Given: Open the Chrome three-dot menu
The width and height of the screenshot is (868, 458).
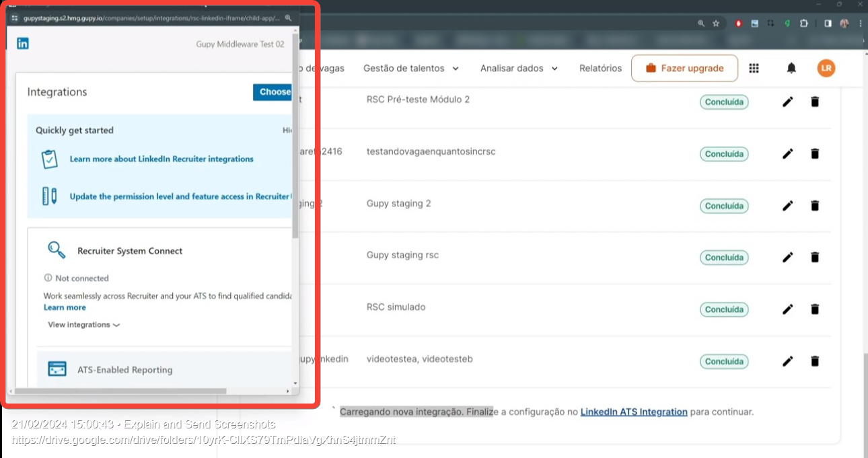Looking at the screenshot, I should [x=859, y=23].
